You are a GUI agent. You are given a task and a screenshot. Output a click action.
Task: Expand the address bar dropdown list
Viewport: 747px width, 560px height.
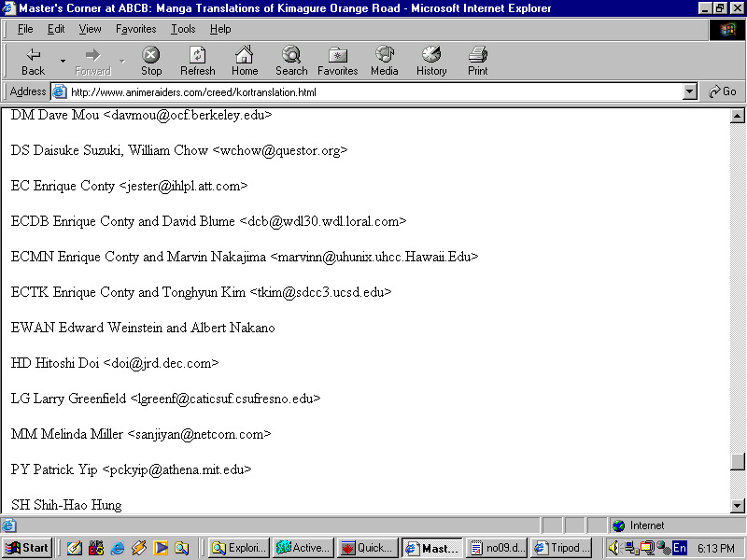point(689,91)
